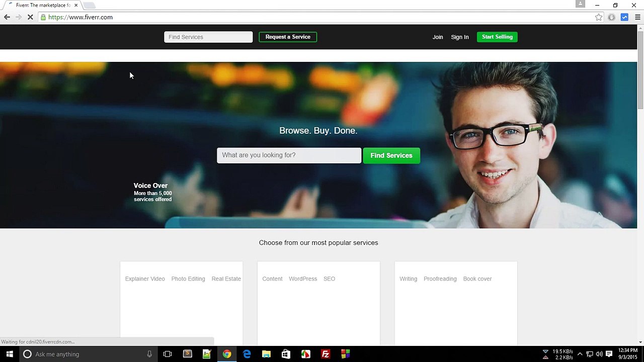
Task: Click the blue checkmark extension icon
Action: click(x=624, y=17)
